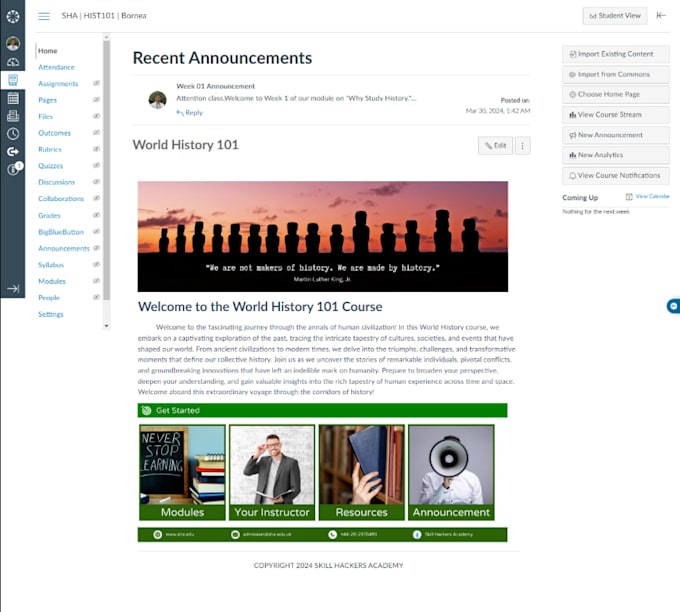
Task: Expand the global navigation using arrow icon
Action: click(13, 288)
